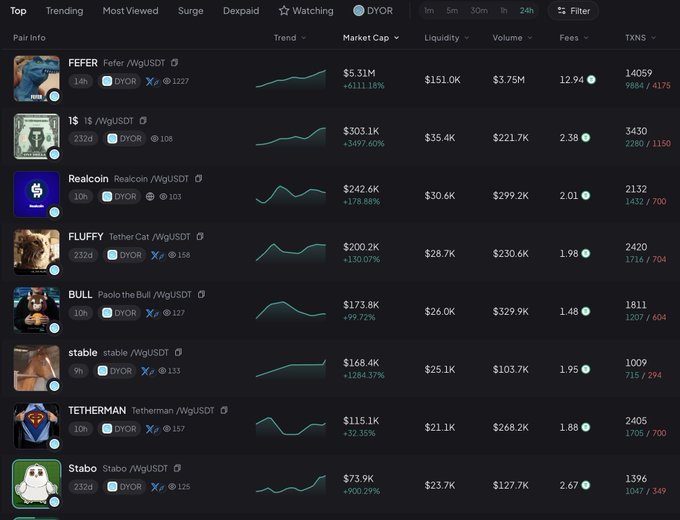The height and width of the screenshot is (520, 680).
Task: Open the X social icon for FLUFFY
Action: [157, 255]
